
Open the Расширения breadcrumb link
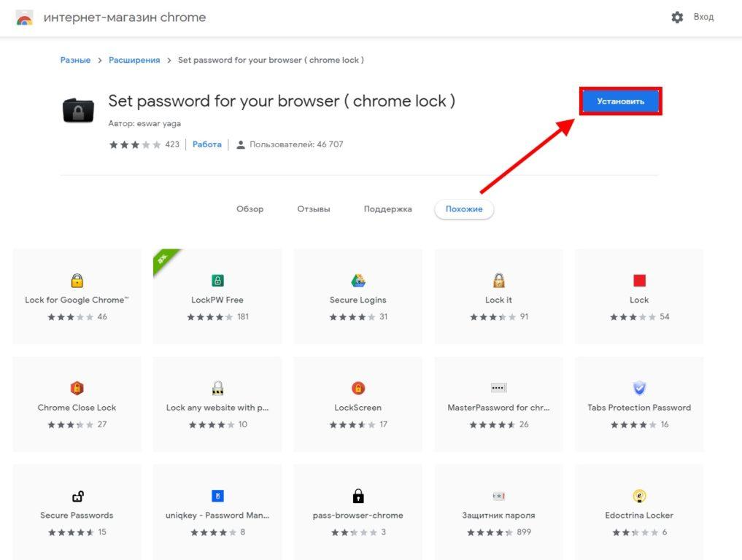pos(134,60)
